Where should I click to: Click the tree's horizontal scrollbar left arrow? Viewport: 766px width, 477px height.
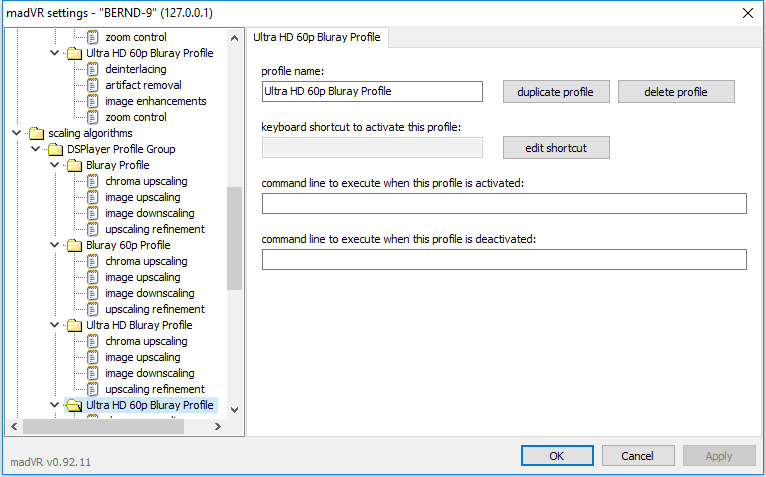14,427
